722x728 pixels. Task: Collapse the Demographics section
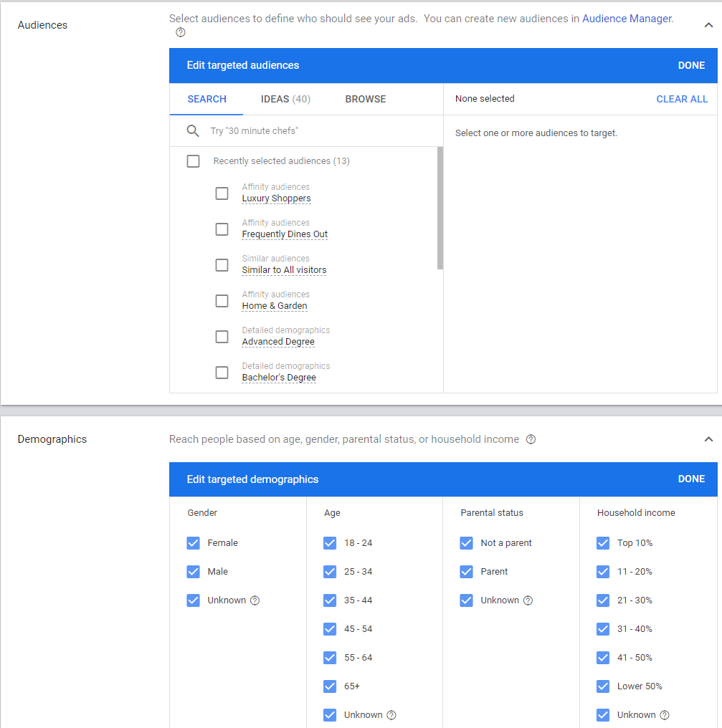[x=708, y=439]
